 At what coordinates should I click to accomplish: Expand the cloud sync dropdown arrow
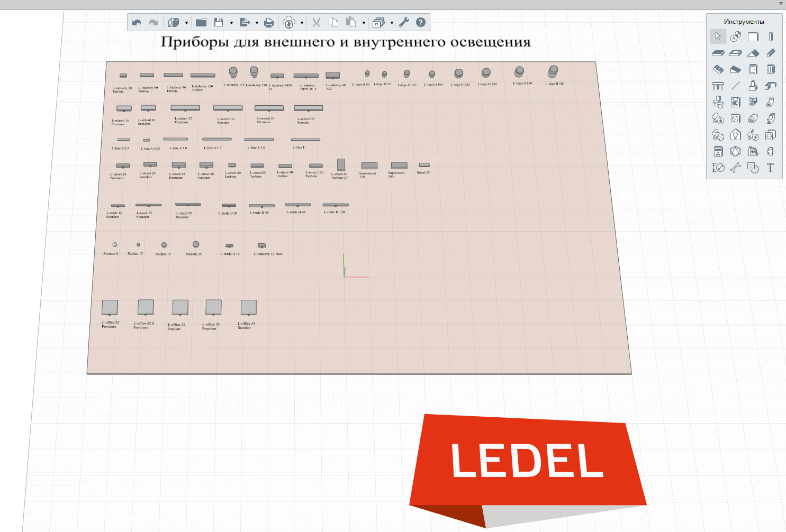click(x=302, y=23)
